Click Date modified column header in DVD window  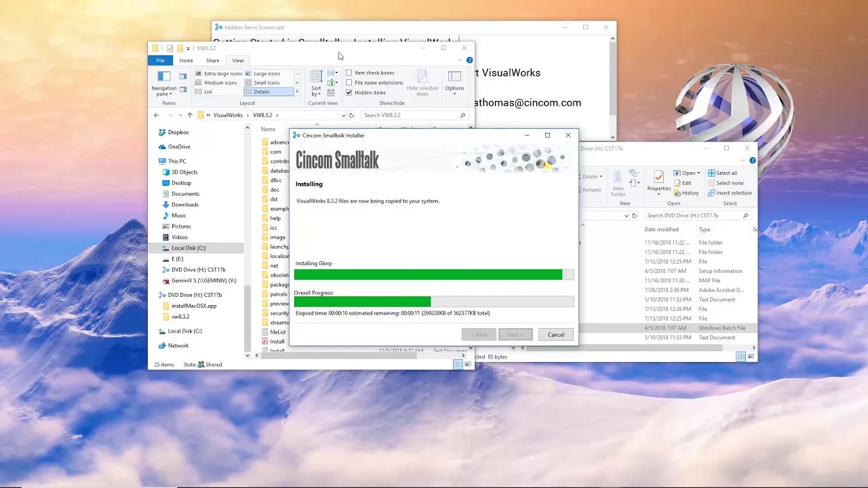coord(661,230)
